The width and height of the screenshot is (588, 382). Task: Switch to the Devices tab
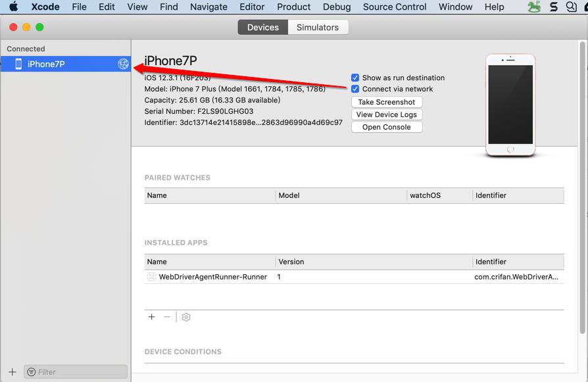pyautogui.click(x=263, y=28)
